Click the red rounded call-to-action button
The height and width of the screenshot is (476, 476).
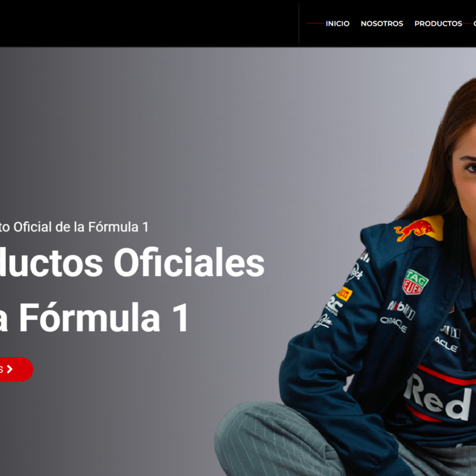(x=16, y=369)
